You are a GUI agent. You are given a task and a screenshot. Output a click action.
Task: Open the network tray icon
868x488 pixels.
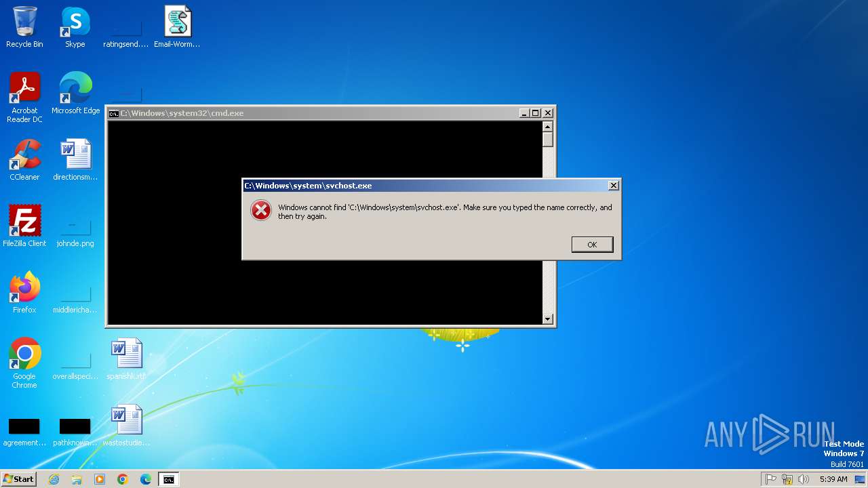click(x=787, y=479)
